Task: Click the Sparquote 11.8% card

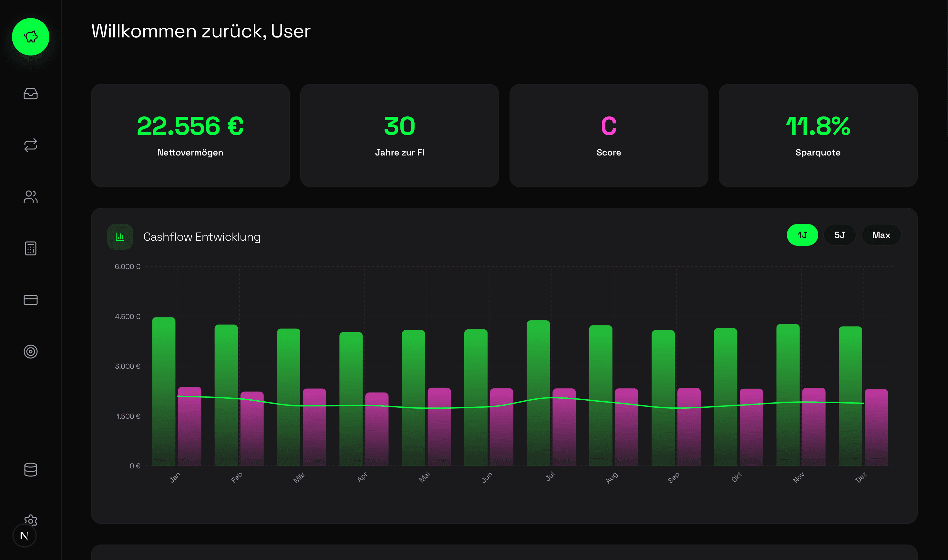Action: pyautogui.click(x=818, y=135)
